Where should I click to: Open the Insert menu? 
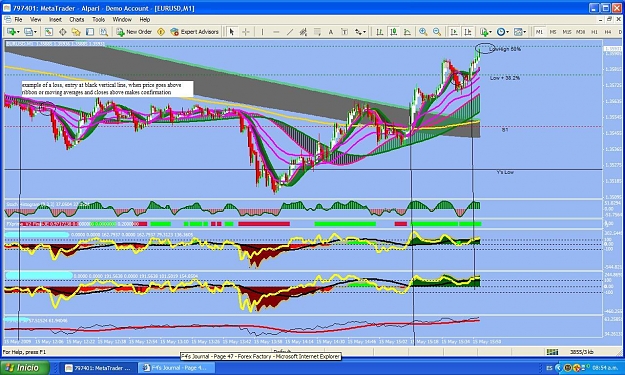(x=55, y=20)
